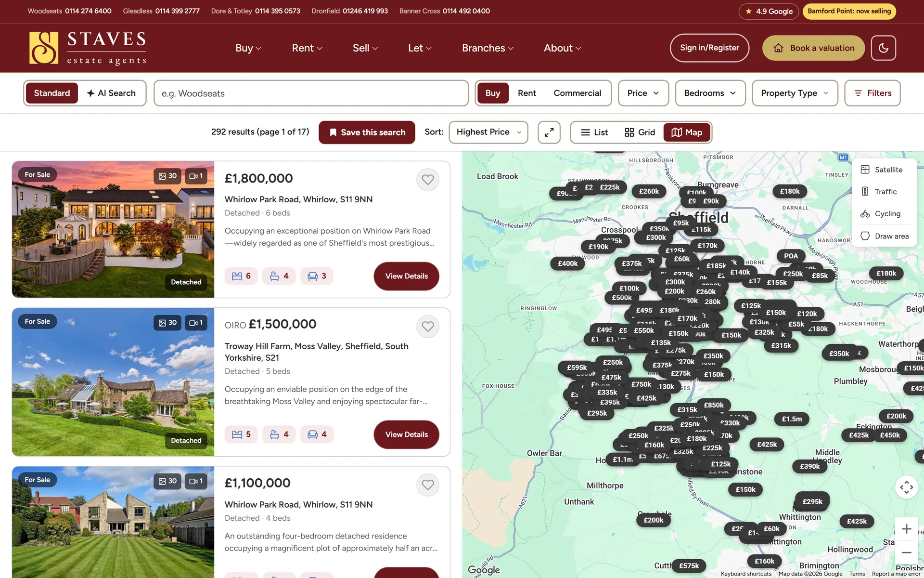This screenshot has width=924, height=578.
Task: Open the Price filter dropdown
Action: pos(643,93)
